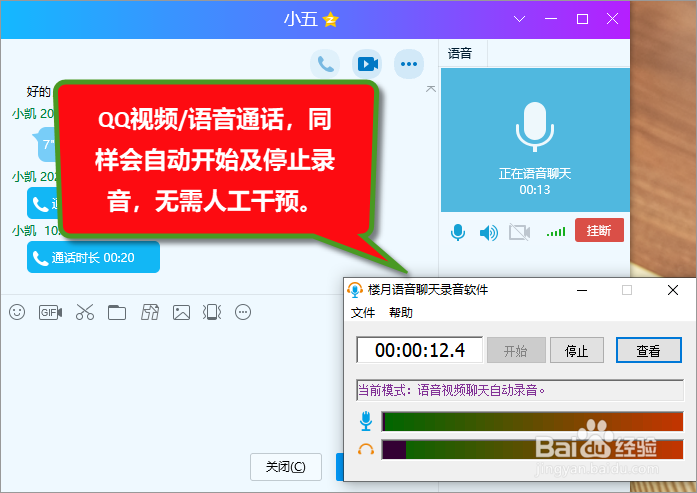Mute the speaker in voice chat
Viewport: 697px width, 493px height.
pos(489,232)
